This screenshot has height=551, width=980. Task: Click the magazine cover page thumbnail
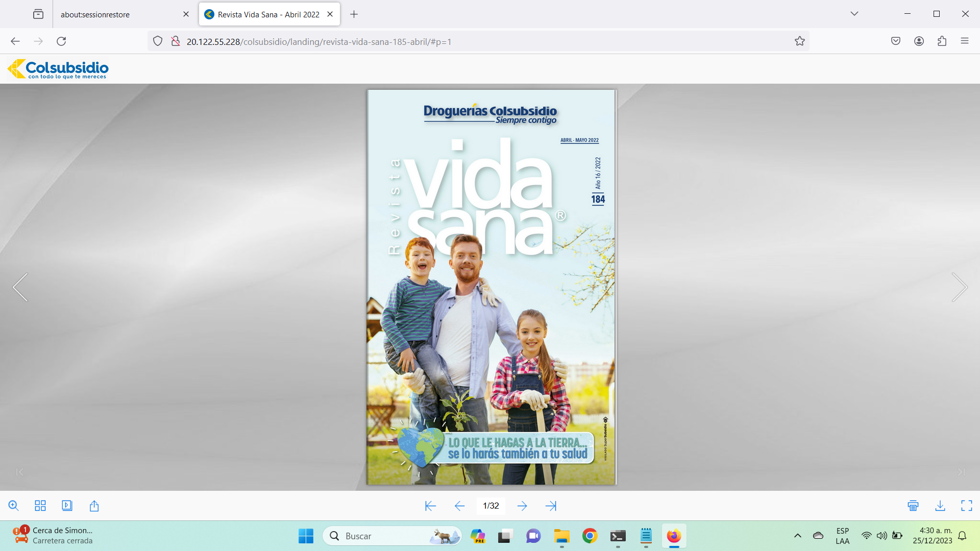(491, 287)
